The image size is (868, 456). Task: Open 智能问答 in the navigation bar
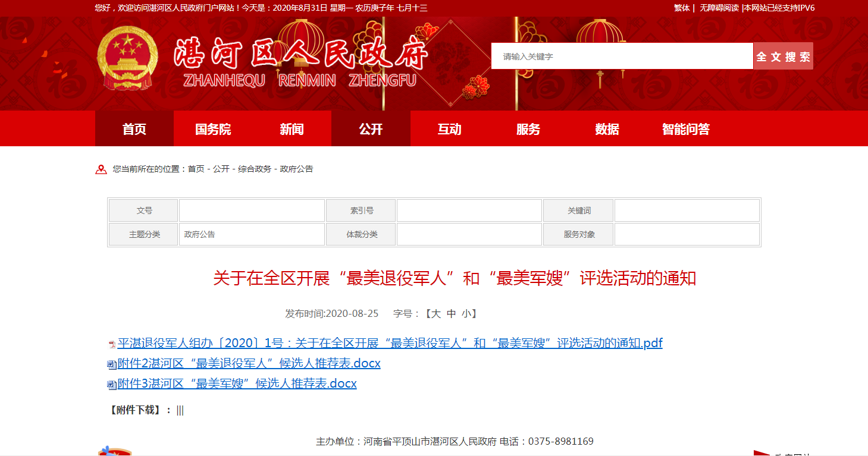pyautogui.click(x=686, y=129)
